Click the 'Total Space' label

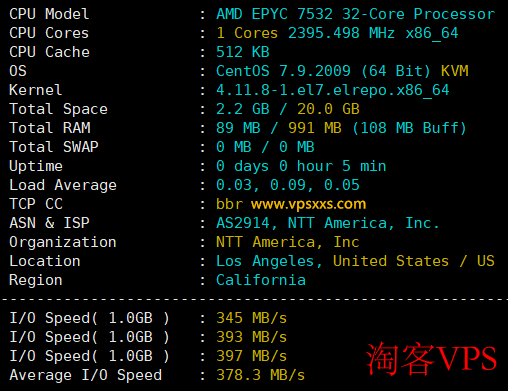58,109
